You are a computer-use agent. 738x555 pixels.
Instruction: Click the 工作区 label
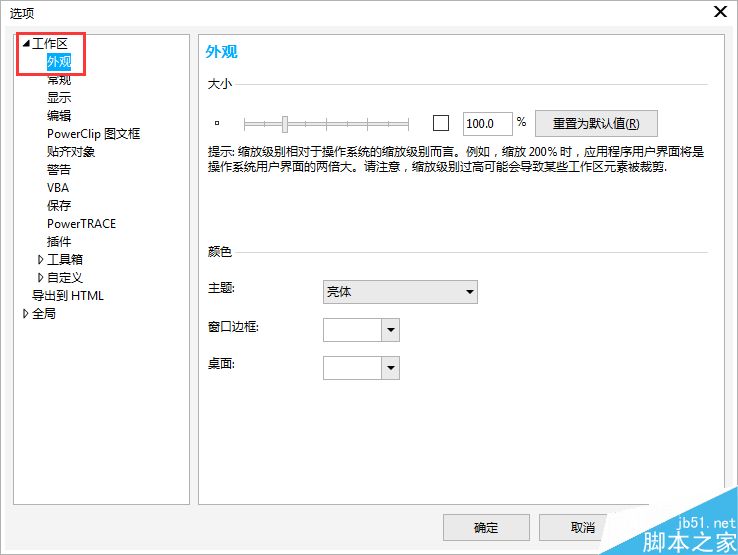click(x=49, y=44)
